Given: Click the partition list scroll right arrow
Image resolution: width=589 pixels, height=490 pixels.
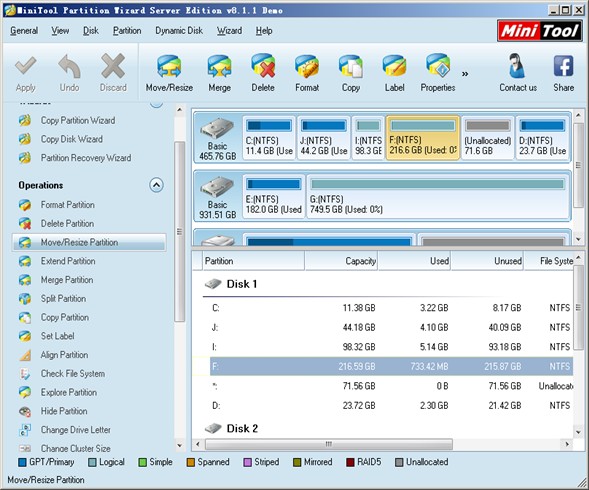Looking at the screenshot, I should 567,444.
